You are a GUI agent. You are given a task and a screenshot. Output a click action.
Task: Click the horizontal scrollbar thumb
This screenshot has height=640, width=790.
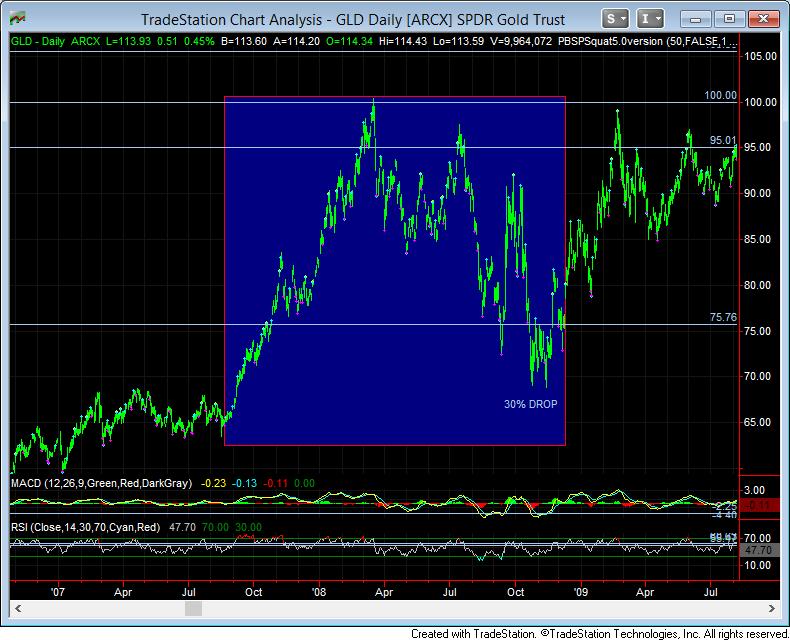tap(193, 608)
